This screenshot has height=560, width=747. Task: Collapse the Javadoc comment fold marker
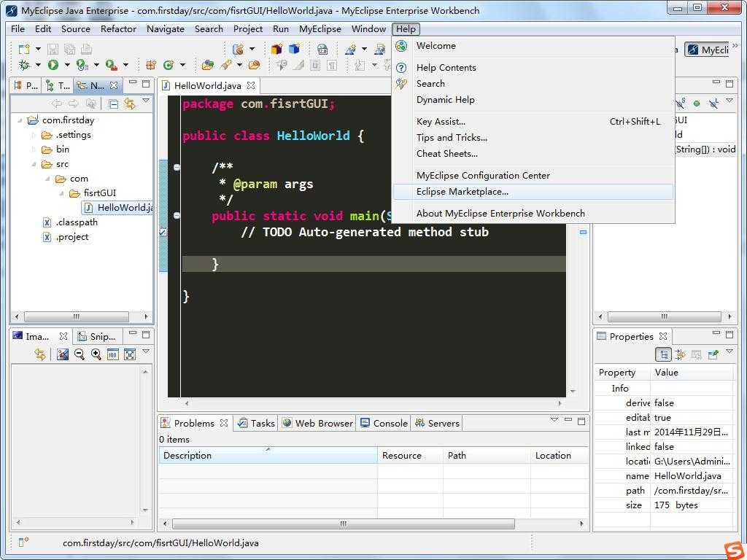[x=177, y=167]
